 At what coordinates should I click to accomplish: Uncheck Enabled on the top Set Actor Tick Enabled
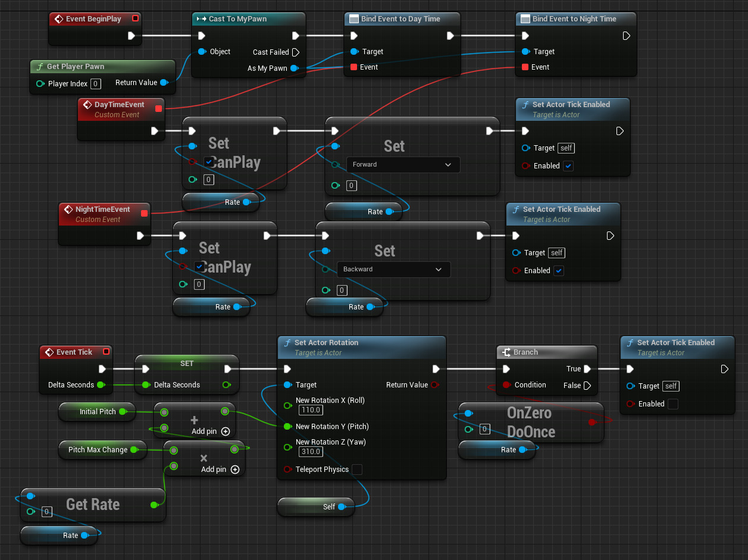pyautogui.click(x=568, y=165)
